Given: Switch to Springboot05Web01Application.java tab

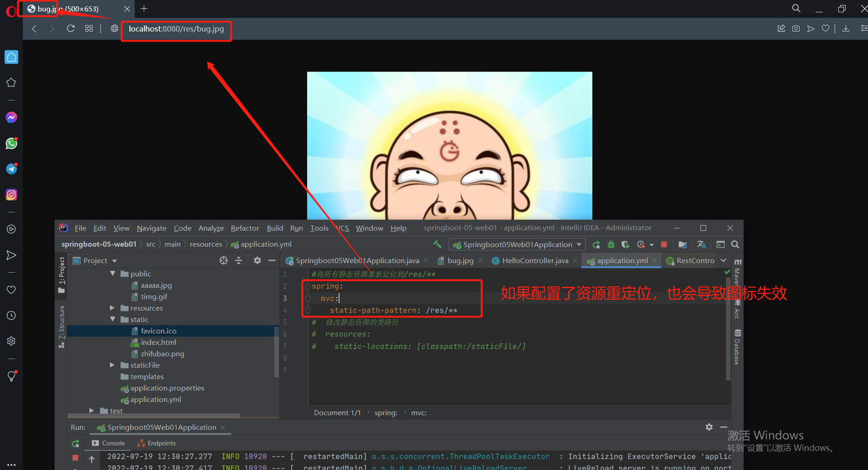Looking at the screenshot, I should 357,260.
